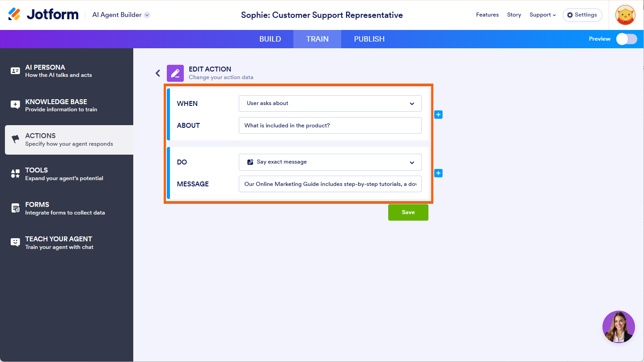Toggle the Preview switch
Screen dimensions: 644x362
[626, 39]
